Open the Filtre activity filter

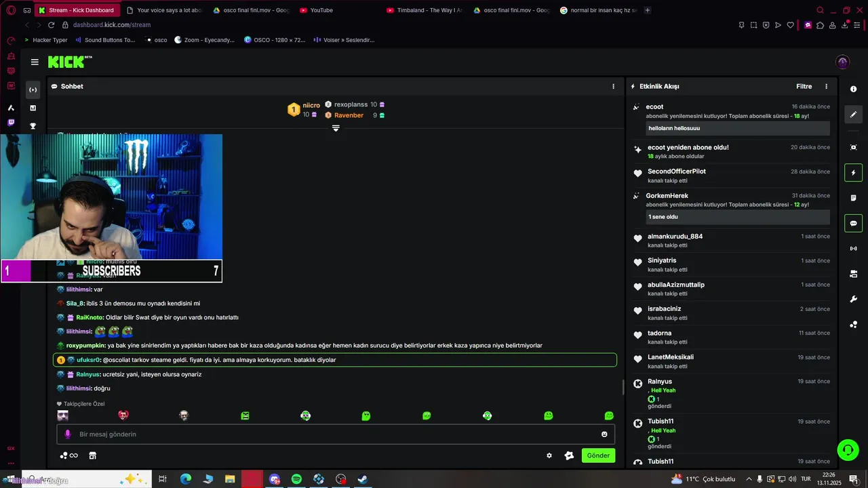(804, 87)
